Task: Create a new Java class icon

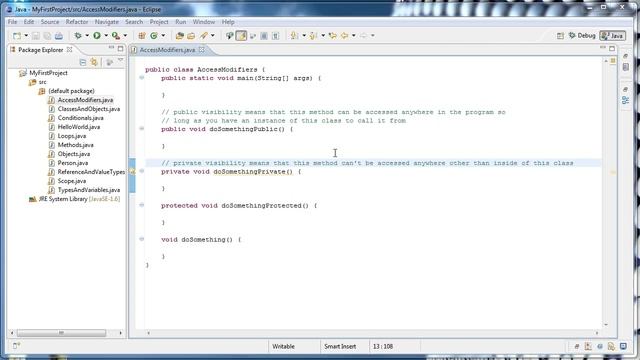Action: 154,36
